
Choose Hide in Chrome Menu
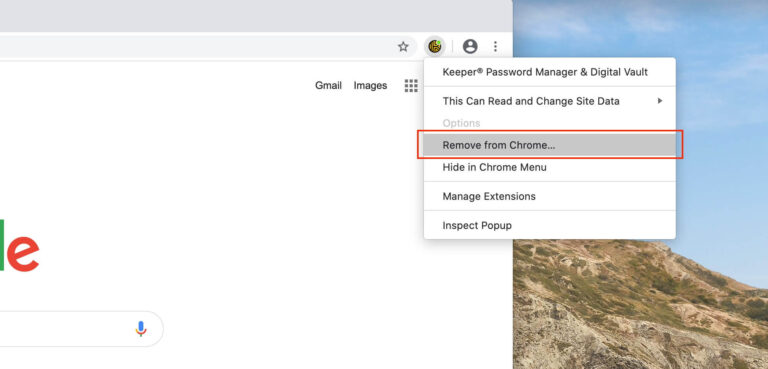pos(550,167)
